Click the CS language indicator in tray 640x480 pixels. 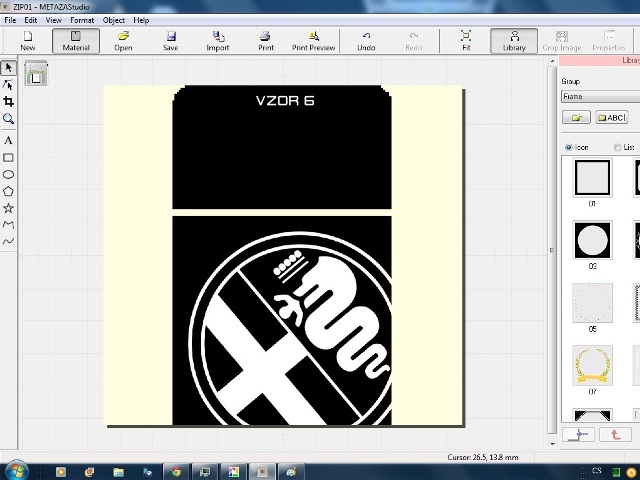point(597,471)
